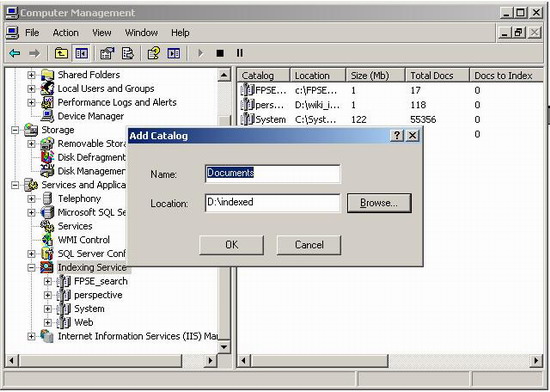Click the tree pane scroll up arrow
Viewport: 550px width, 392px height.
[224, 75]
